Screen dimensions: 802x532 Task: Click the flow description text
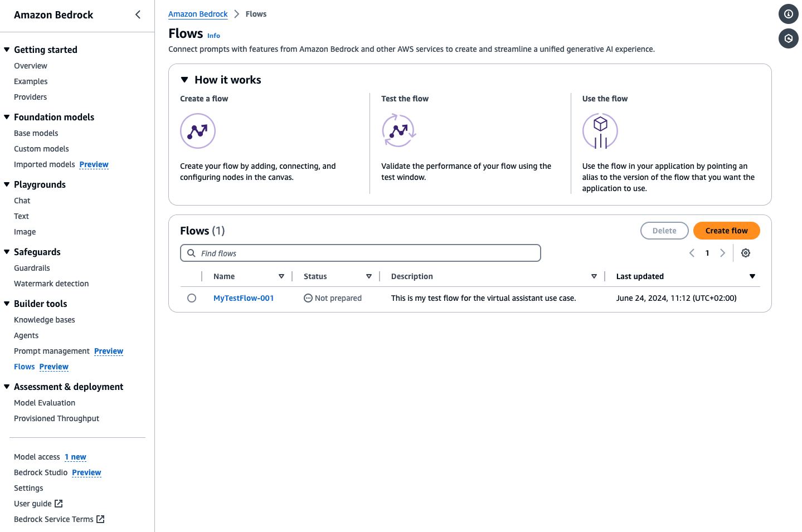(x=483, y=298)
